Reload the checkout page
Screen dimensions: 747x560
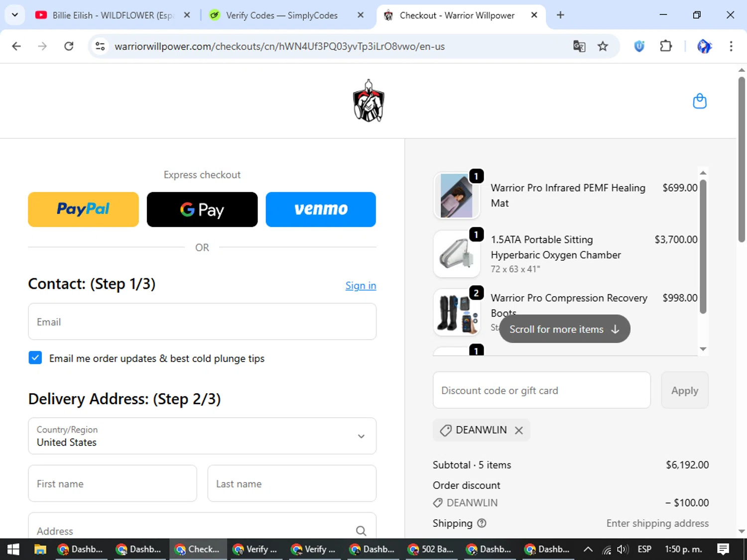69,46
